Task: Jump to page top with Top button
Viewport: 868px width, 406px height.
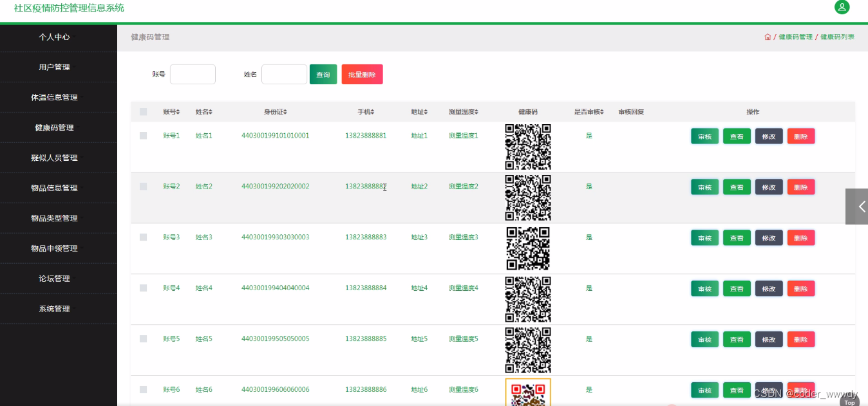Action: tap(850, 401)
